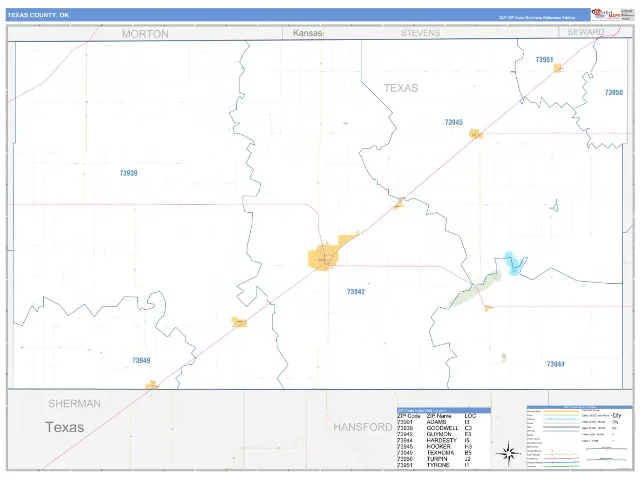This screenshot has width=640, height=480.
Task: Click the SHERMAN county label
Action: (x=74, y=404)
